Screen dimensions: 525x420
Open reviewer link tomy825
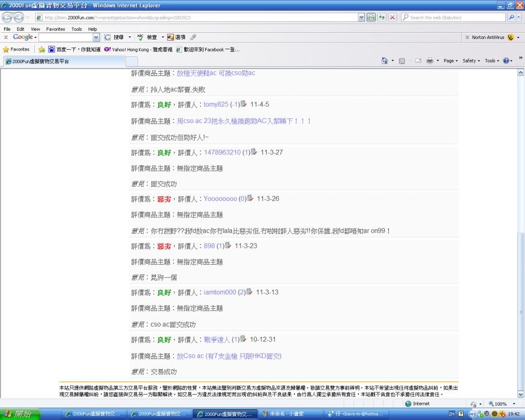pyautogui.click(x=216, y=105)
